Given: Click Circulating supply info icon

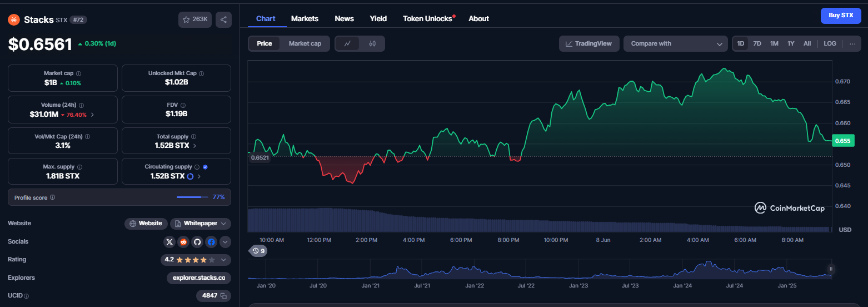Looking at the screenshot, I should [x=197, y=167].
